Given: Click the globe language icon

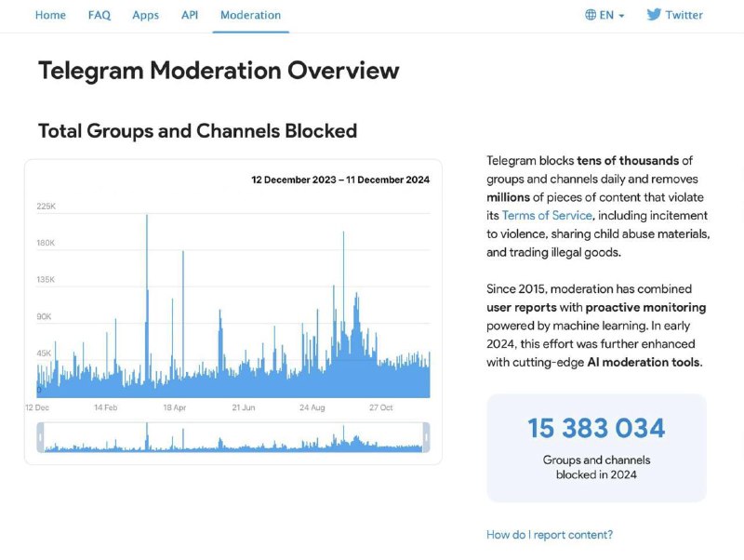Looking at the screenshot, I should point(591,15).
